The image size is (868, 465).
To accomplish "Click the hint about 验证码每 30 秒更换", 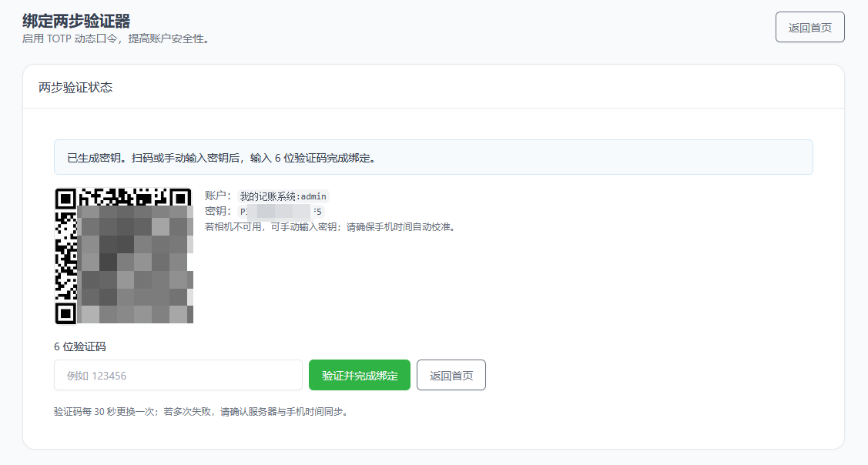I will [x=200, y=412].
